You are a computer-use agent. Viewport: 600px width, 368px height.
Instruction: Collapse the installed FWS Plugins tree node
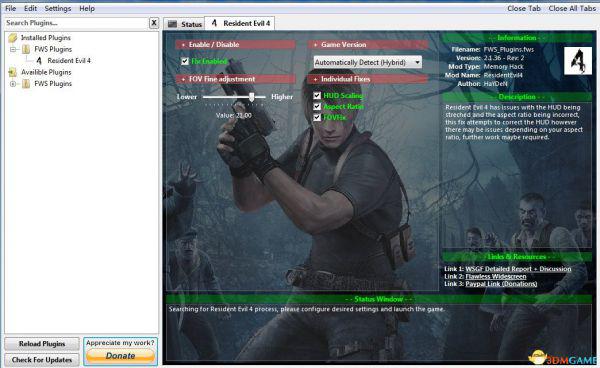[13, 49]
